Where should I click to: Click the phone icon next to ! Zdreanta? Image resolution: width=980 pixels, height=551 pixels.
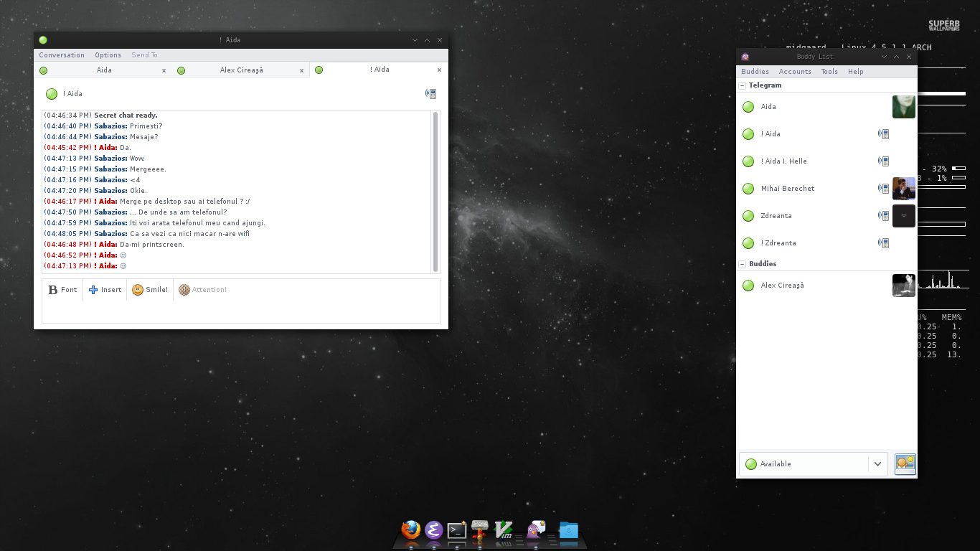tap(884, 243)
